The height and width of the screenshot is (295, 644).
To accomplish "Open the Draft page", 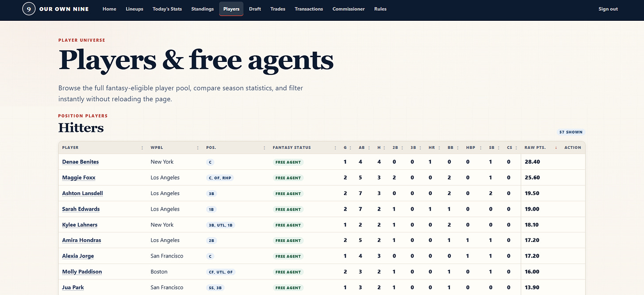I will pos(255,9).
